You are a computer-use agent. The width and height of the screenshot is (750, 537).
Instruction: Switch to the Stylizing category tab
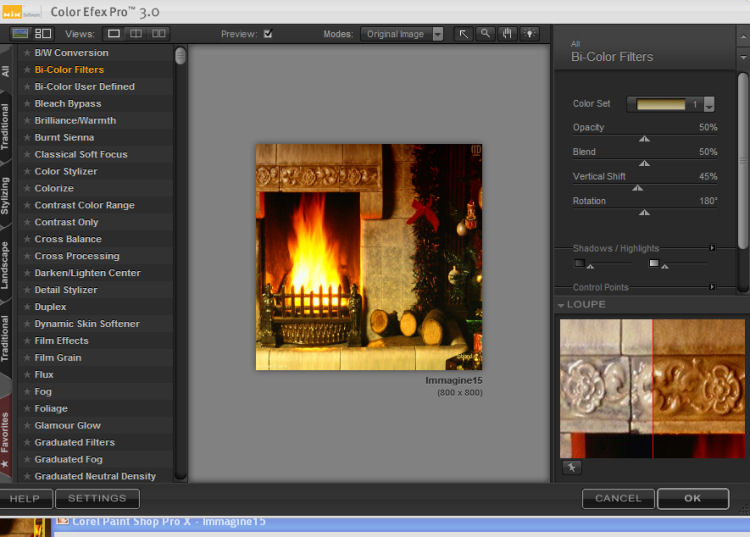click(5, 196)
